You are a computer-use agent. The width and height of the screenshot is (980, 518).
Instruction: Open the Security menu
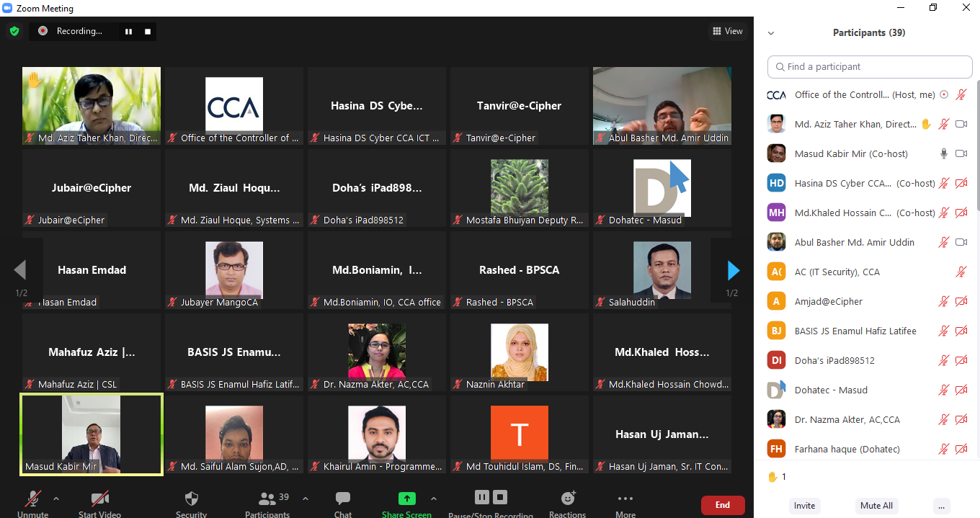tap(191, 503)
